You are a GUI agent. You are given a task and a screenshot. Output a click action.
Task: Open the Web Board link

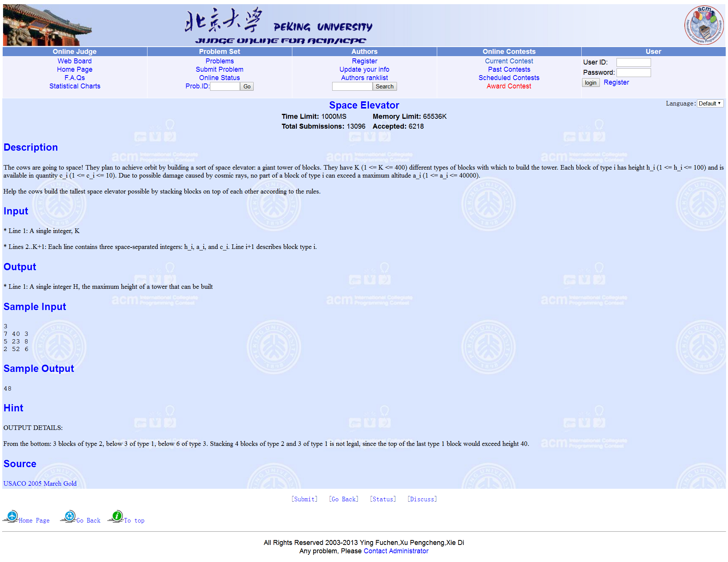(x=75, y=61)
